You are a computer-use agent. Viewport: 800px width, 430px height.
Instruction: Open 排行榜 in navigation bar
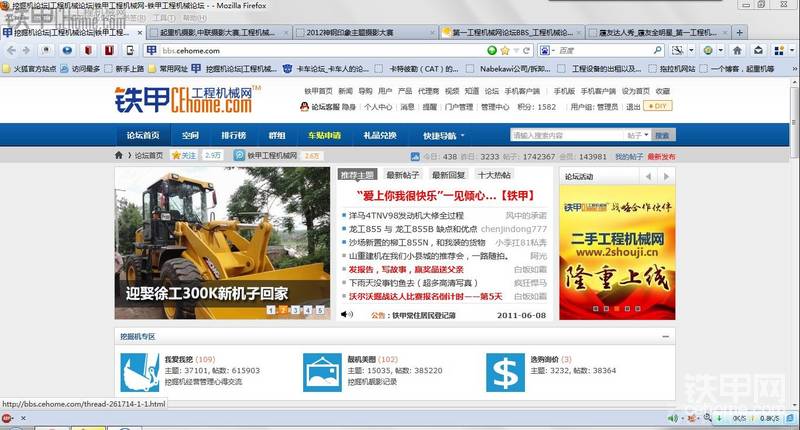(233, 135)
